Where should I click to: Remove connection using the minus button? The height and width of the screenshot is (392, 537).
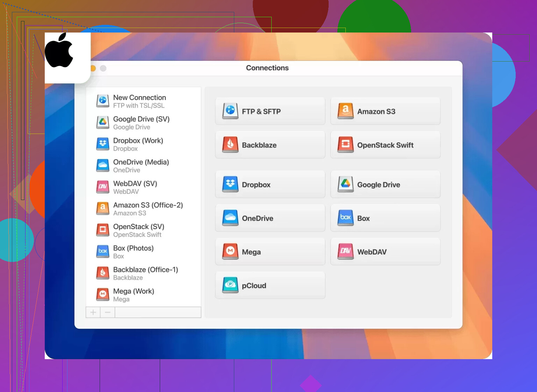point(108,312)
